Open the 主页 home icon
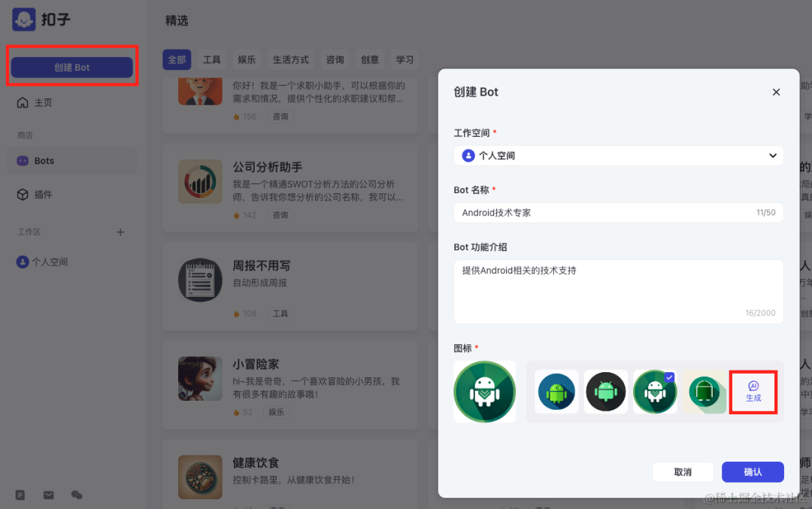 23,102
